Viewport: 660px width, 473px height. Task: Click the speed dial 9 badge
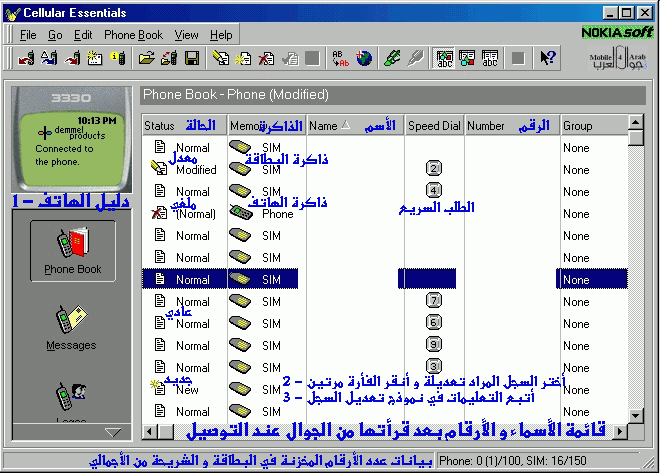[x=434, y=344]
